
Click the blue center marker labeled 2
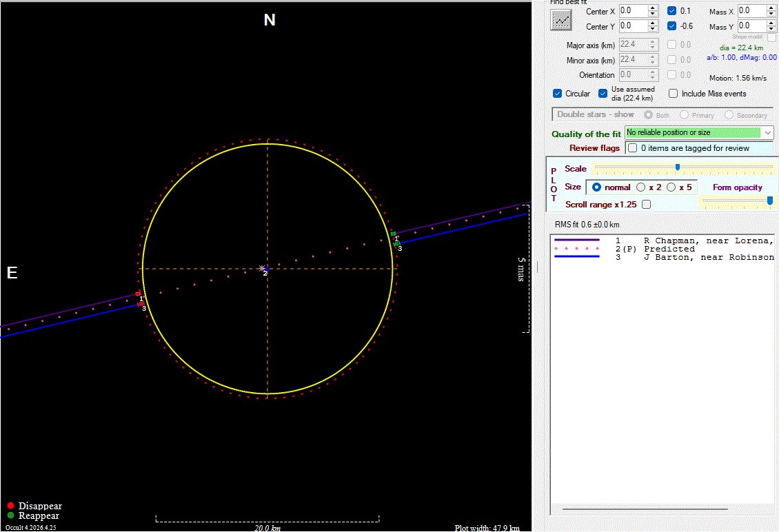click(x=267, y=269)
